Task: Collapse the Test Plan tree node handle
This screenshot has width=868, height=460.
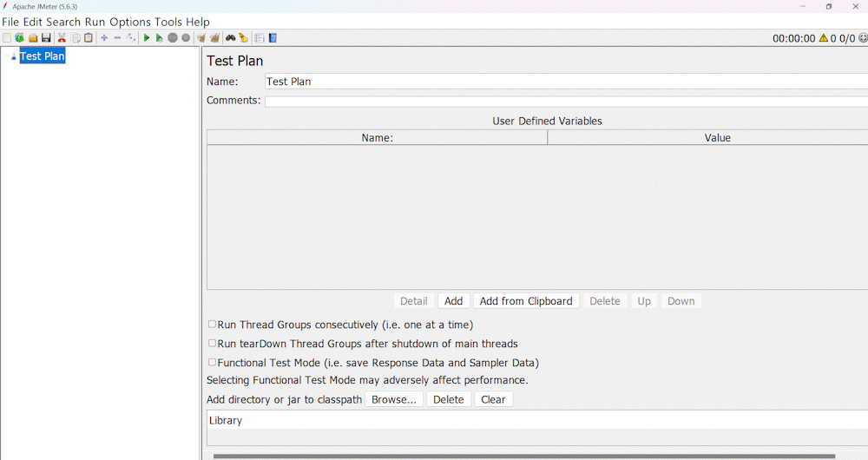Action: tap(6, 56)
